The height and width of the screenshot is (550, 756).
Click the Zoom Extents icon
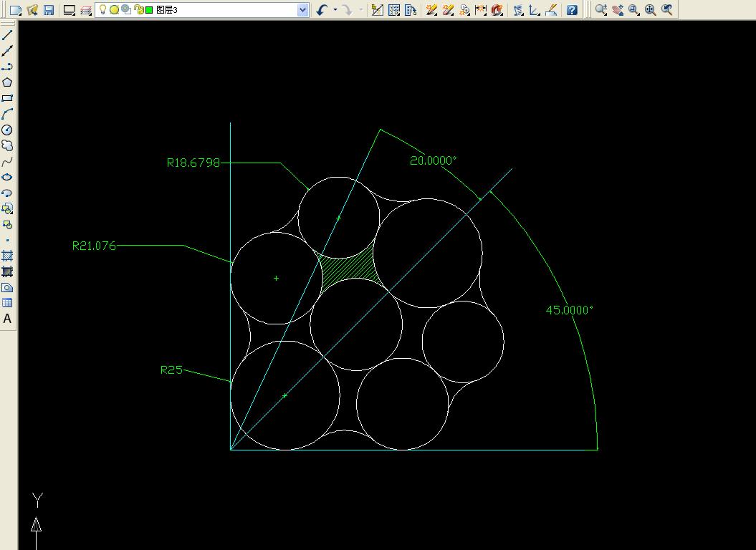pyautogui.click(x=651, y=9)
